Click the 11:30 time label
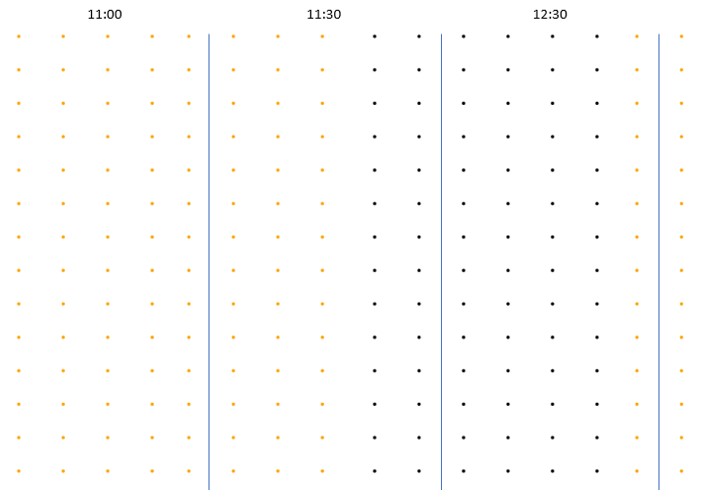Viewport: 707px width, 503px height. click(x=324, y=14)
